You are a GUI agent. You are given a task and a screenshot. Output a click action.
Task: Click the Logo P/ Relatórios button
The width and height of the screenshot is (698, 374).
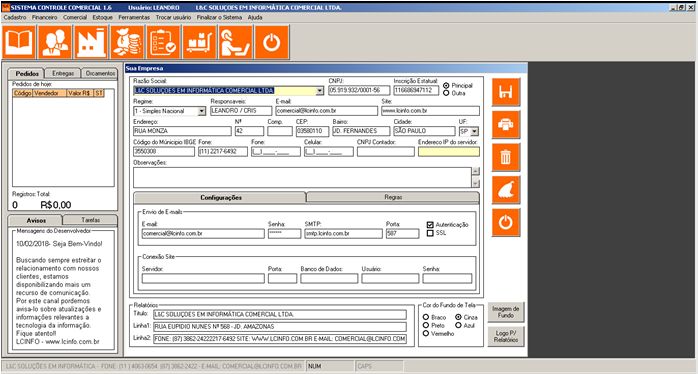pyautogui.click(x=506, y=337)
